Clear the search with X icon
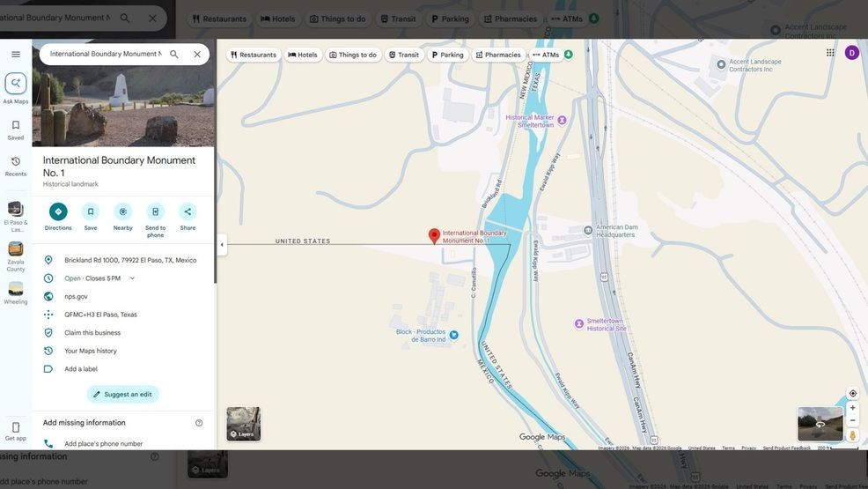The height and width of the screenshot is (489, 868). coord(197,55)
